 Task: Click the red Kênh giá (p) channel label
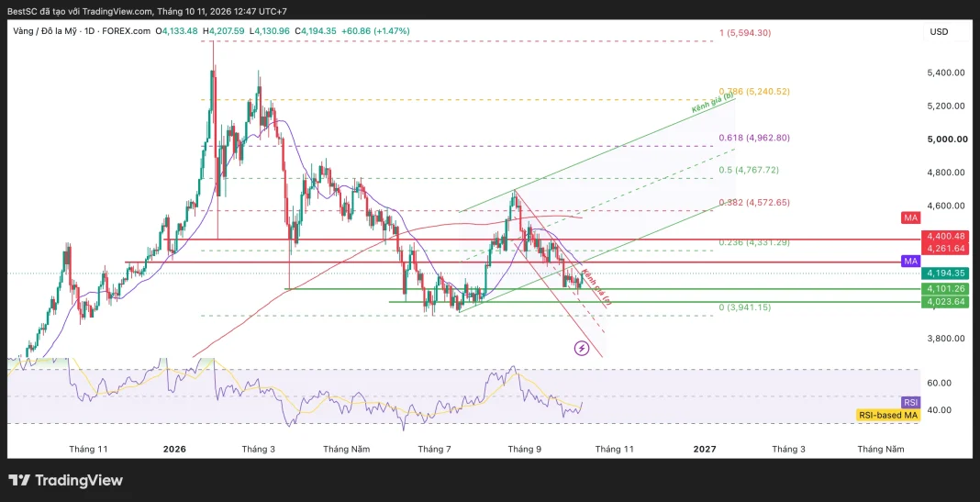tap(596, 287)
